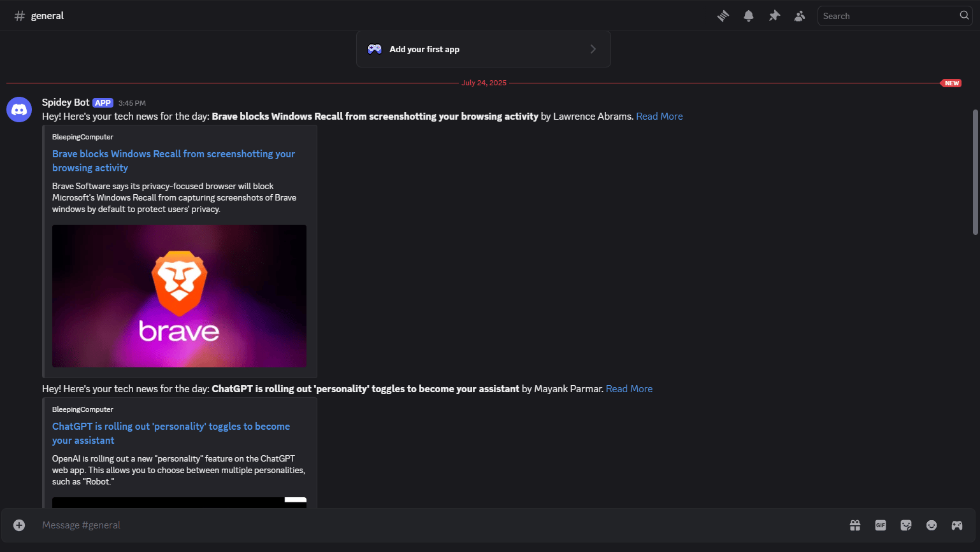
Task: Open the Add your first app banner
Action: pyautogui.click(x=484, y=49)
